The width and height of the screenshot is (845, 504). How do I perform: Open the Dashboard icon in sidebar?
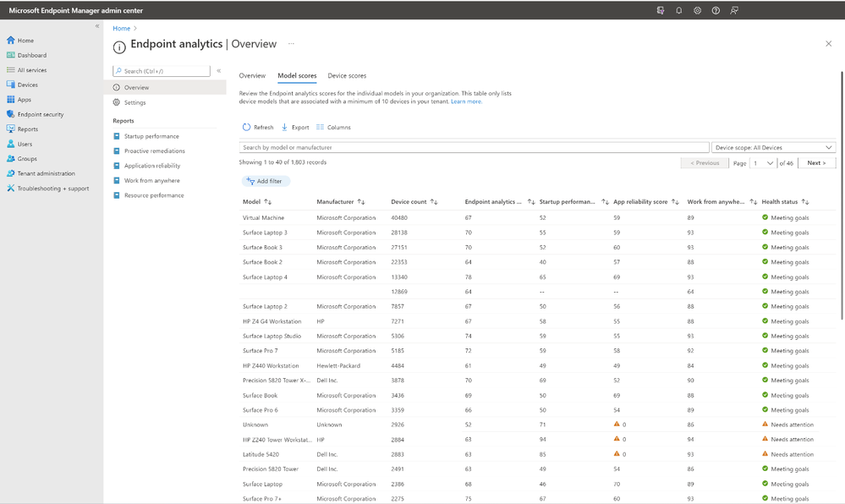tap(11, 55)
